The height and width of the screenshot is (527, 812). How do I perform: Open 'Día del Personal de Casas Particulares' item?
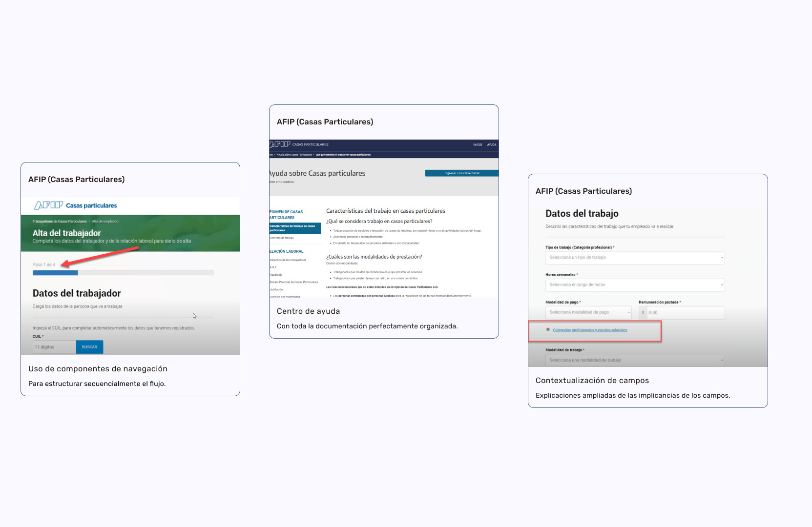click(294, 282)
